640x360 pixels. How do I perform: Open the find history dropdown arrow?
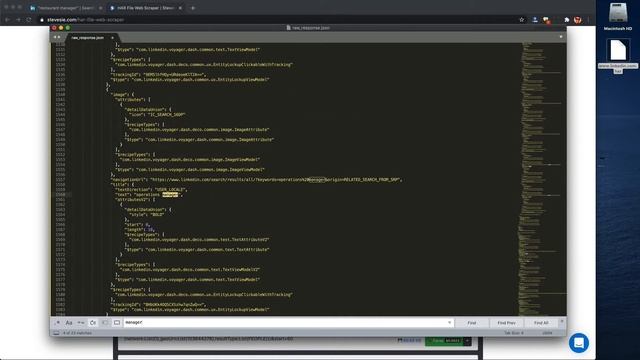(x=449, y=322)
